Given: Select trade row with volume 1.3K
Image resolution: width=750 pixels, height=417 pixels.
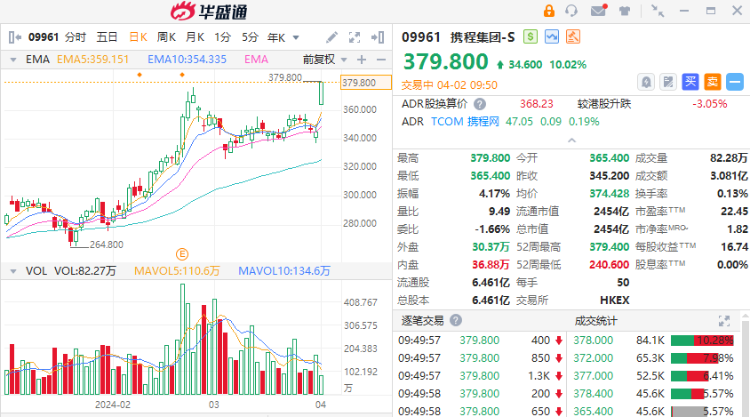Looking at the screenshot, I should click(480, 376).
